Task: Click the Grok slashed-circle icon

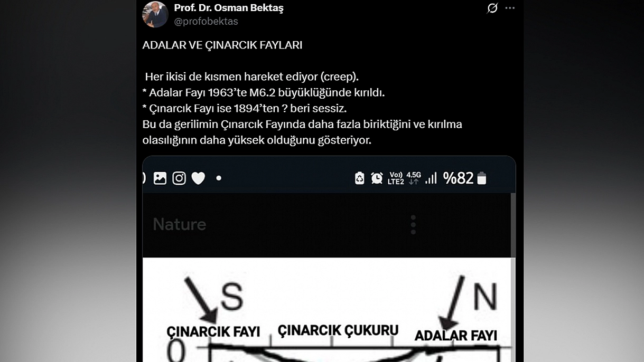Action: [x=492, y=8]
